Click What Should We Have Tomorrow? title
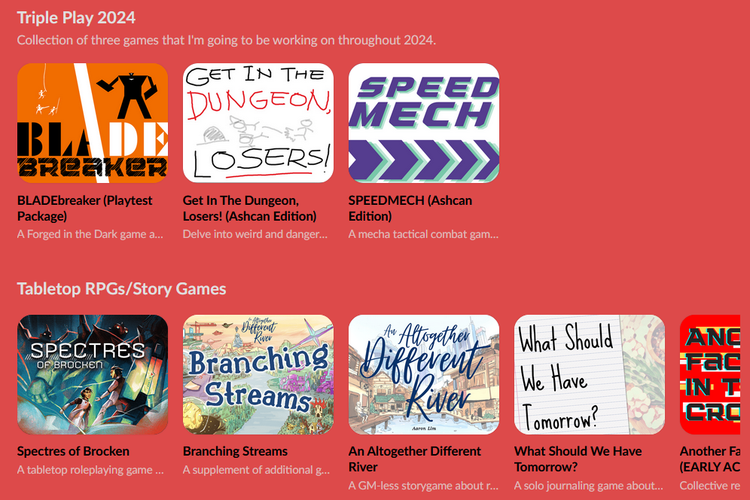 click(578, 459)
